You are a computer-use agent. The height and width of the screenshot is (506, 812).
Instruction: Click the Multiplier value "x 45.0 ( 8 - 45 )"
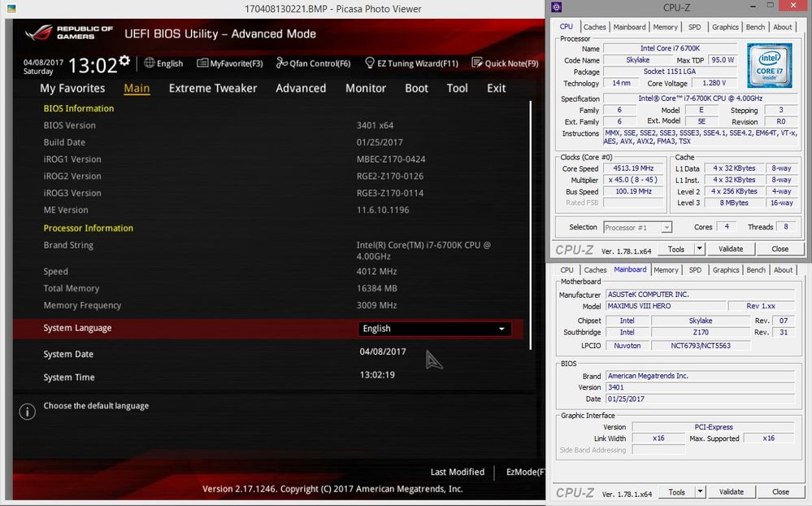click(633, 180)
